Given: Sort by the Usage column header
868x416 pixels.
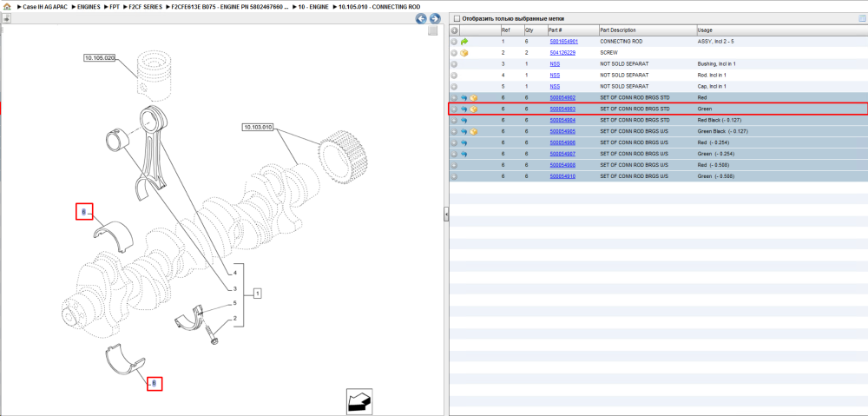Looking at the screenshot, I should pyautogui.click(x=782, y=30).
